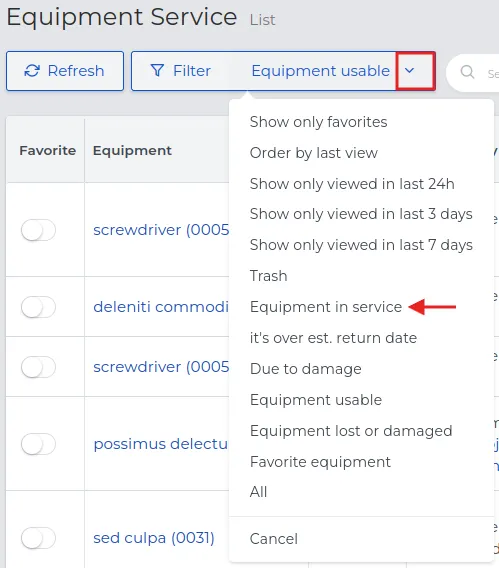The height and width of the screenshot is (568, 499).
Task: Toggle favorite for sed culpa (0031)
Action: click(x=38, y=538)
